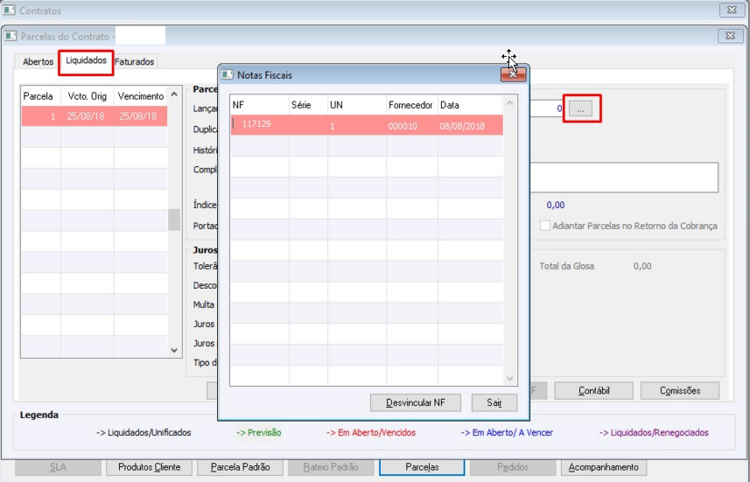Screen dimensions: 750x482
Task: Click the Desvincular NF button
Action: pos(415,403)
